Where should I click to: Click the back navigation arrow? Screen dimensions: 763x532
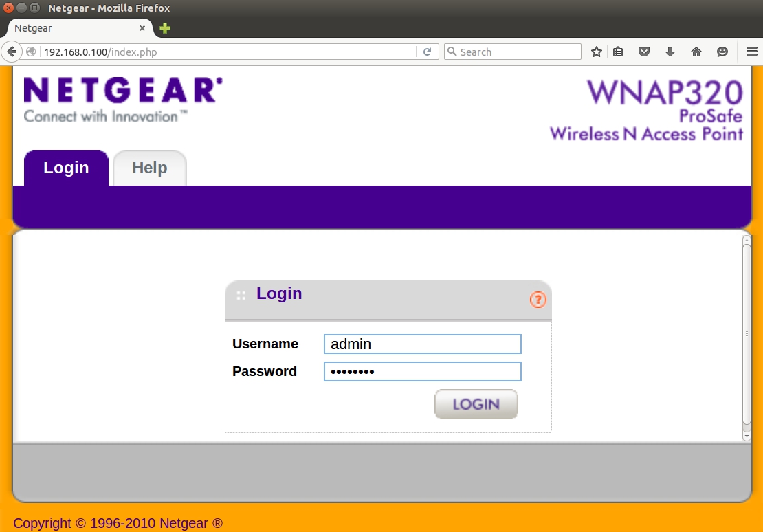(12, 52)
